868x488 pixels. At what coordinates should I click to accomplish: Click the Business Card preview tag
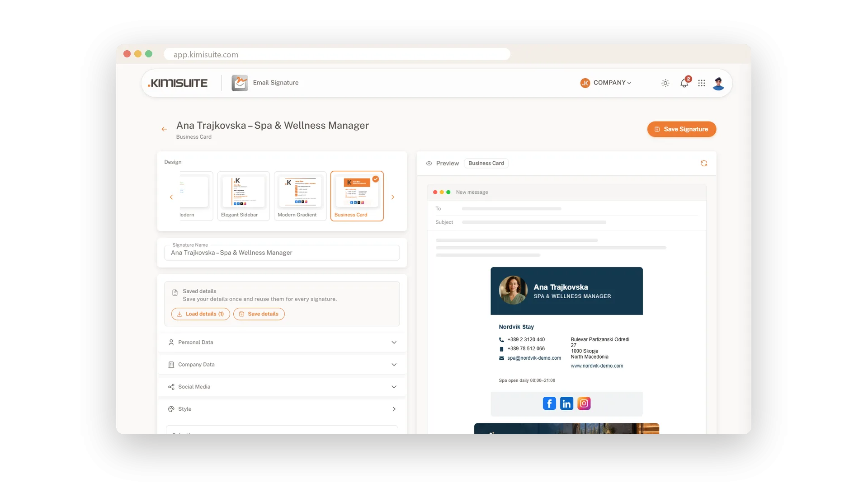(x=486, y=163)
